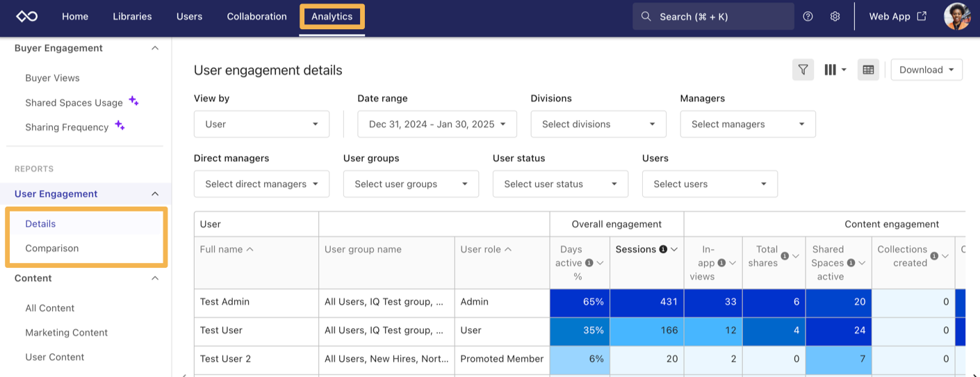Select Comparison under User Engagement
This screenshot has height=377, width=980.
point(52,248)
